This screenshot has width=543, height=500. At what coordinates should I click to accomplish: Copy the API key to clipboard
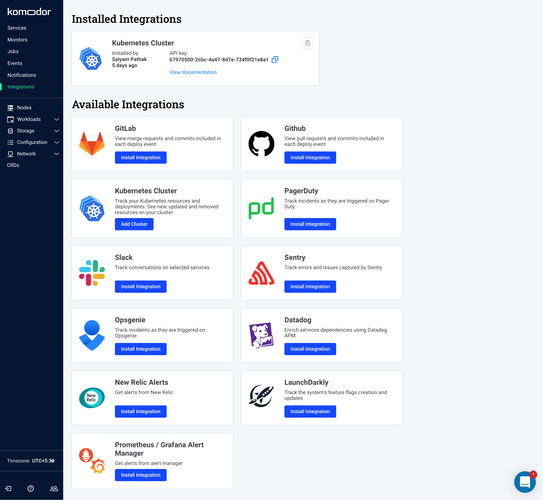pyautogui.click(x=275, y=60)
